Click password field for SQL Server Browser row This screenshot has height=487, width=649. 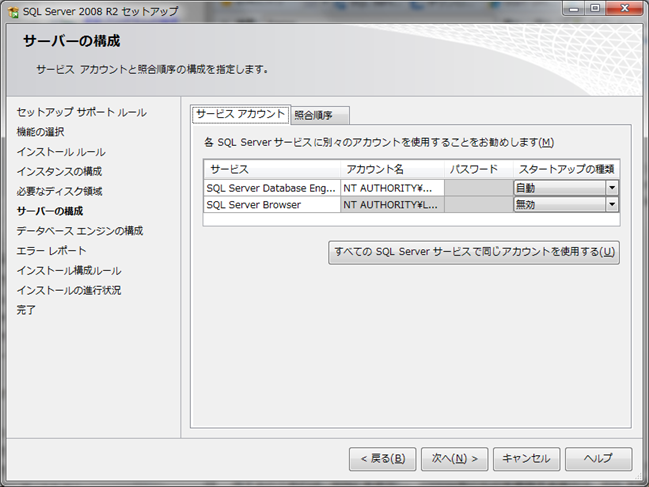pos(478,205)
